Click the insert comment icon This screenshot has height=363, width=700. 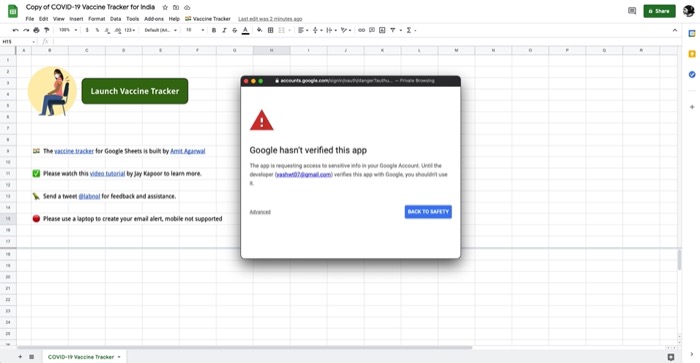coord(371,30)
